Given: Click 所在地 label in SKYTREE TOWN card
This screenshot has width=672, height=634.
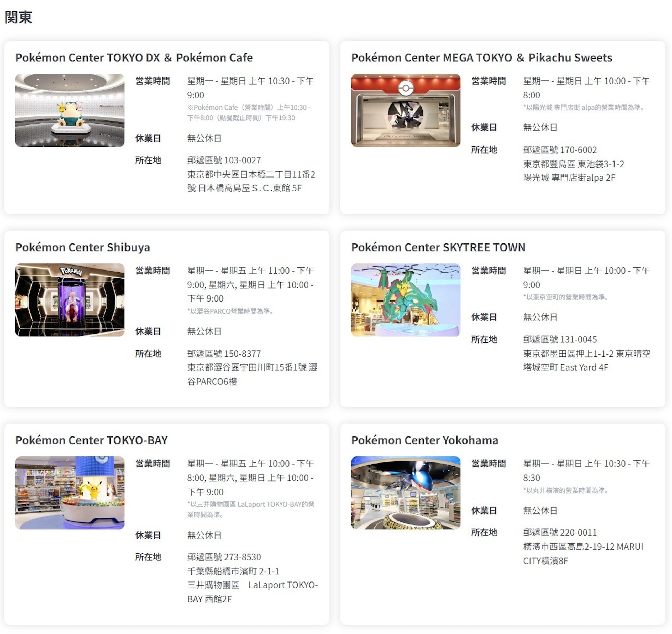Looking at the screenshot, I should [484, 340].
